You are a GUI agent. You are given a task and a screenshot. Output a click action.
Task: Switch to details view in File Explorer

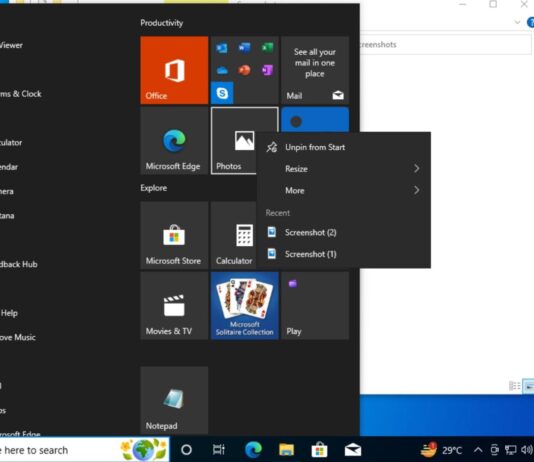[x=514, y=386]
